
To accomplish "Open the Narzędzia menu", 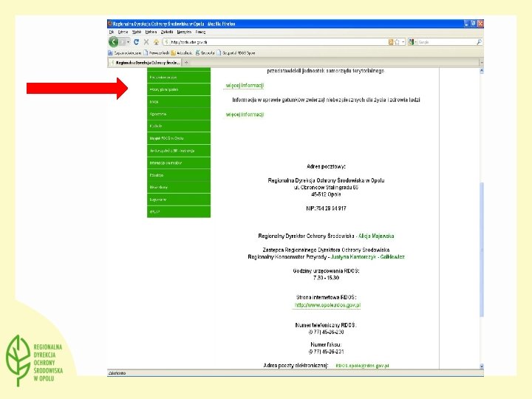I will pyautogui.click(x=184, y=32).
